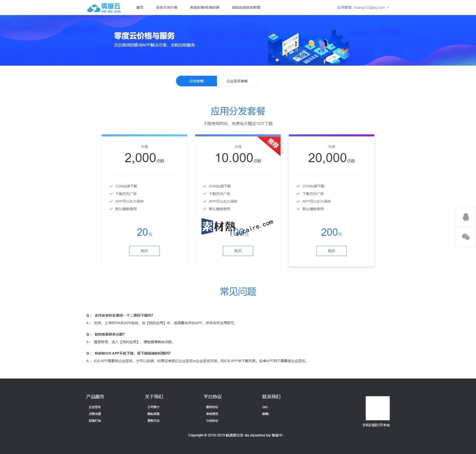
Task: Expand the huang123@qq.com account dropdown arrow
Action: pyautogui.click(x=388, y=7)
